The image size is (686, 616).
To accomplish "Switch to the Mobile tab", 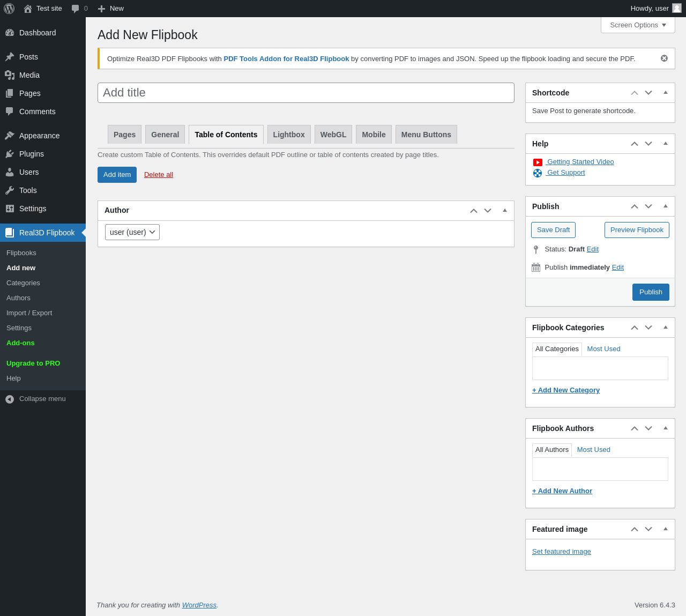I will tap(374, 135).
